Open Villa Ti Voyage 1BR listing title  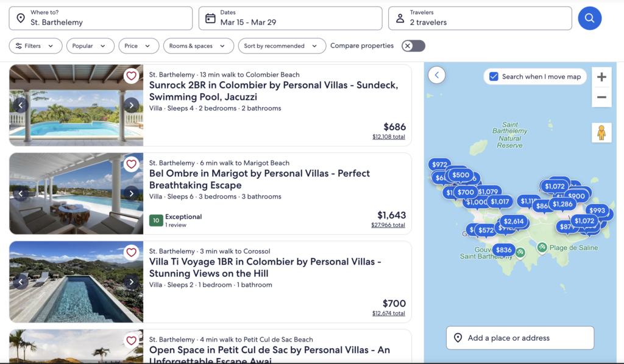click(265, 267)
